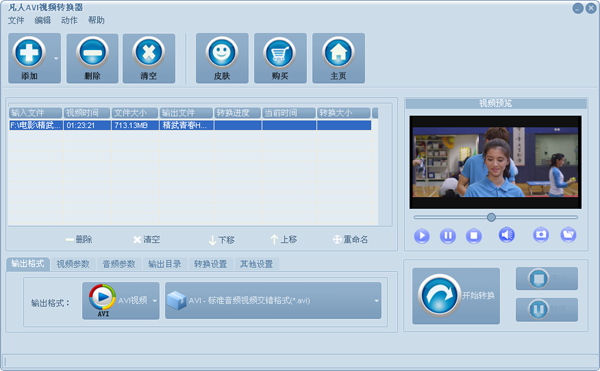Close the converter window
600x371 pixels.
tap(591, 8)
